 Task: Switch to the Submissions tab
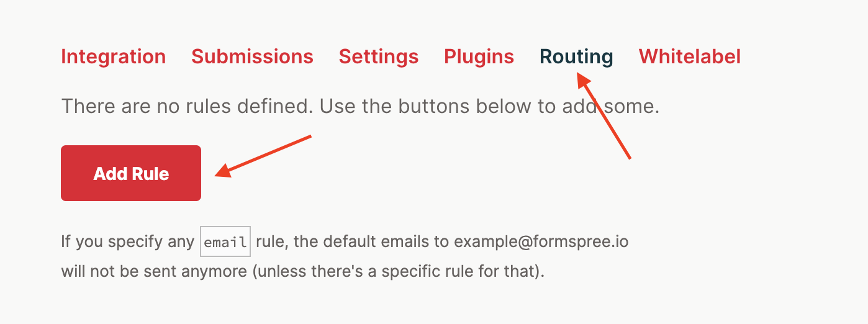[252, 57]
